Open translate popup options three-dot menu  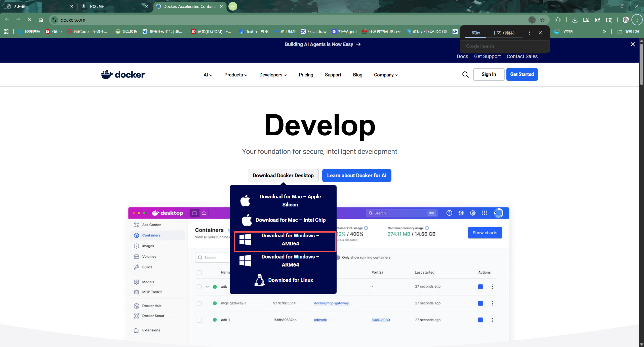coord(530,33)
